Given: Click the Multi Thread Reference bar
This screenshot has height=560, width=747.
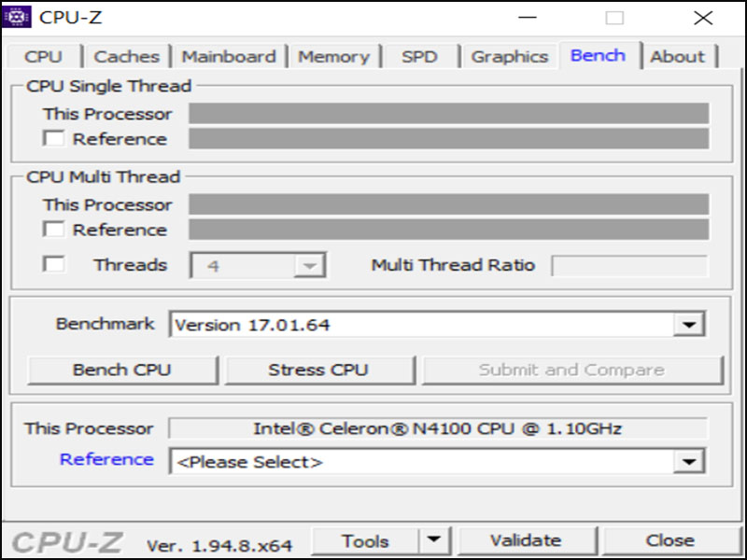Looking at the screenshot, I should click(449, 229).
